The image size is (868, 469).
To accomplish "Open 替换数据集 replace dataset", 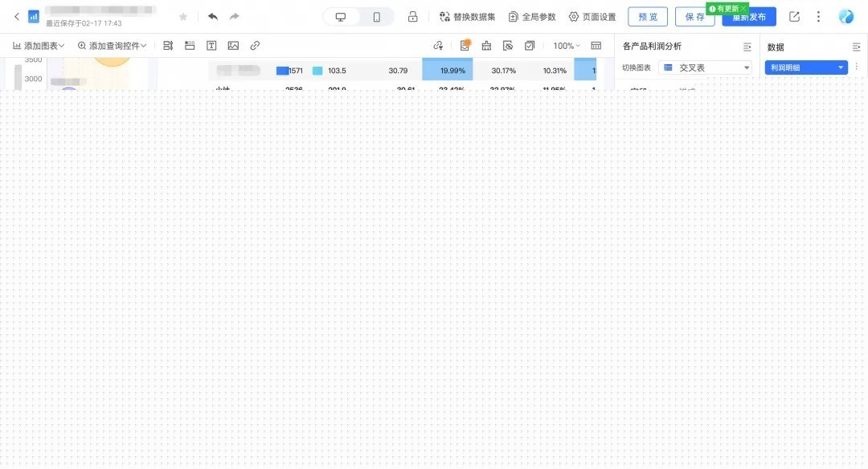I will coord(467,17).
